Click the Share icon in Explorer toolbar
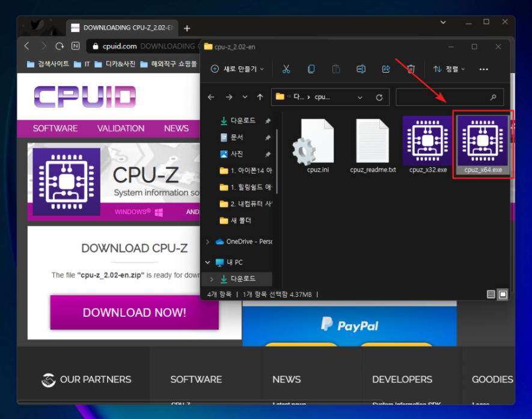 (386, 69)
